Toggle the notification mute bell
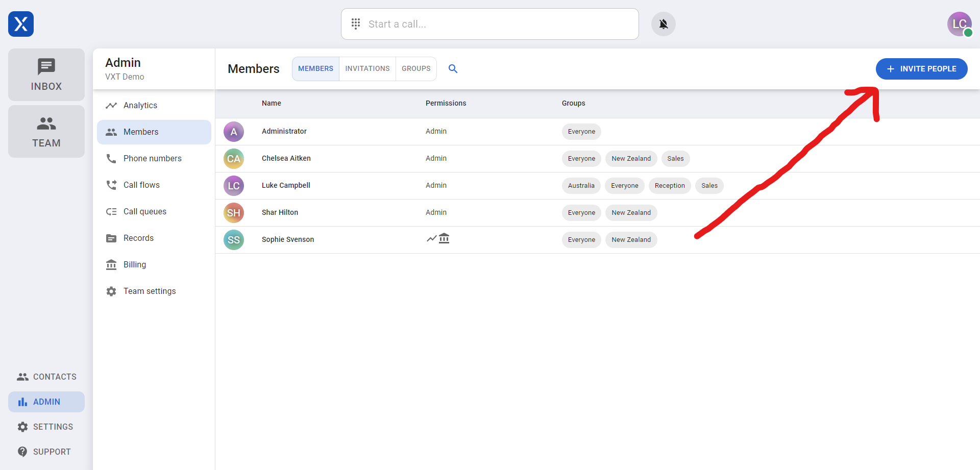 663,23
